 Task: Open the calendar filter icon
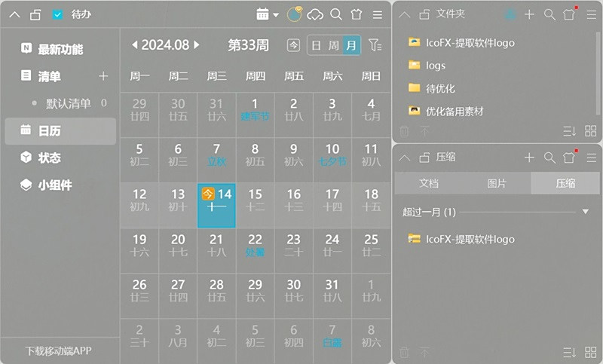(x=375, y=45)
